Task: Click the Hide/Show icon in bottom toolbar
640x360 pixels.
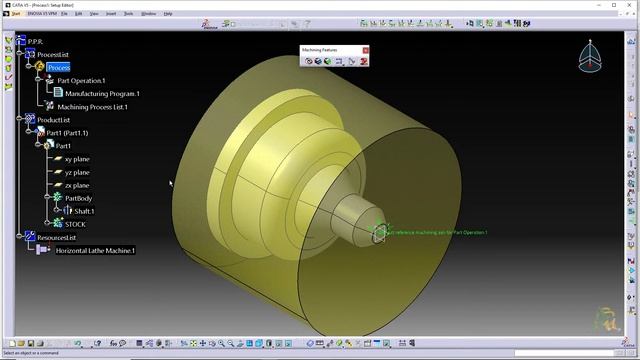Action: pos(279,344)
